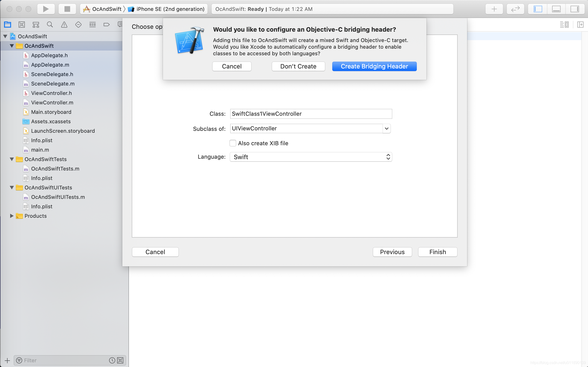The height and width of the screenshot is (367, 588).
Task: Click the Don't Create button
Action: click(x=298, y=66)
